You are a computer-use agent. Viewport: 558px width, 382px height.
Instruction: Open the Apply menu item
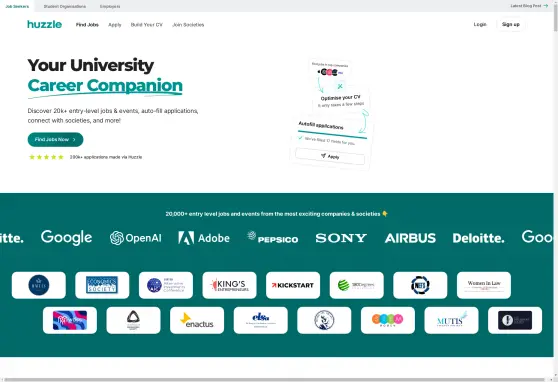click(x=115, y=25)
